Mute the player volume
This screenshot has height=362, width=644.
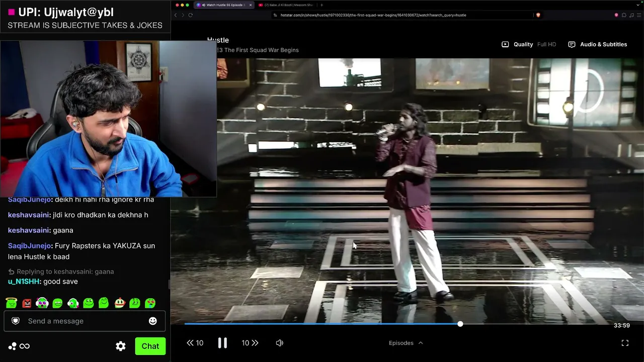click(x=280, y=343)
